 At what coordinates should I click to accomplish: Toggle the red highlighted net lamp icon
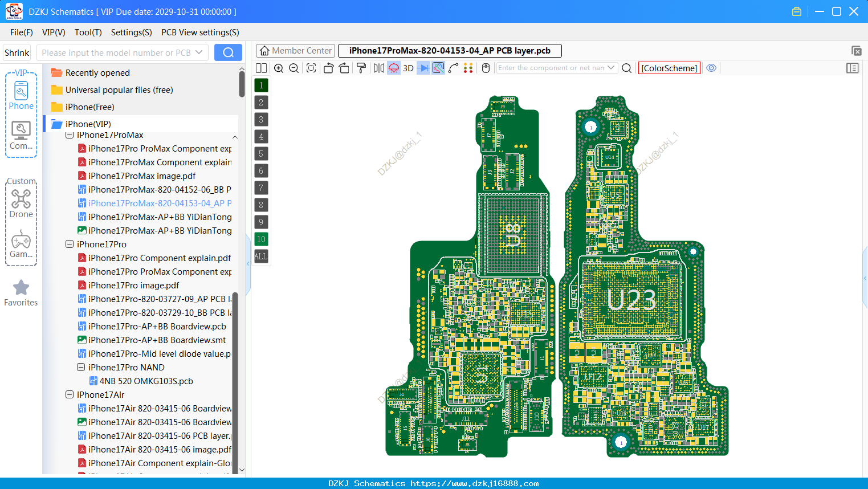(x=394, y=68)
